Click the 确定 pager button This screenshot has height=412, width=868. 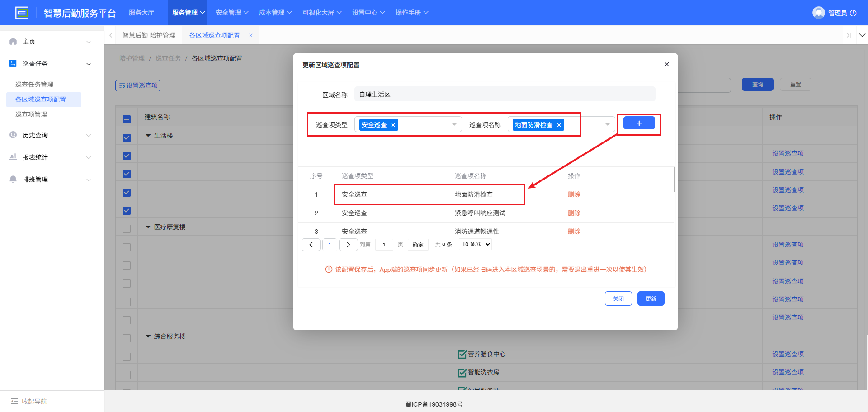[418, 245]
